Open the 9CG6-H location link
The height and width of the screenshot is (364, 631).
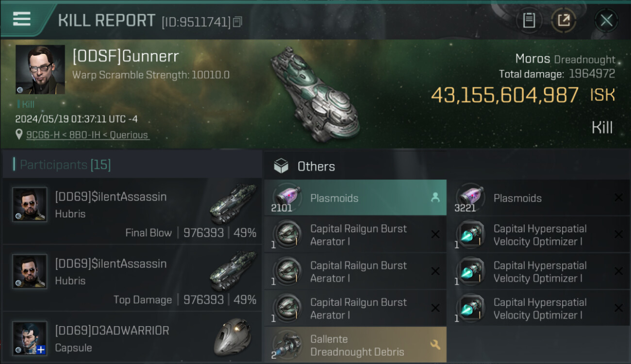[87, 135]
